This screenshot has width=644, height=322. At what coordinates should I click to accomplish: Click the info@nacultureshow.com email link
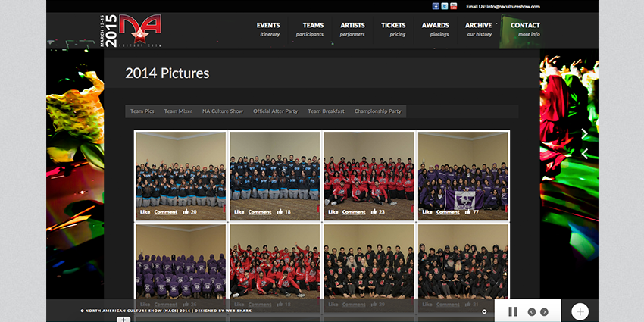coord(513,7)
